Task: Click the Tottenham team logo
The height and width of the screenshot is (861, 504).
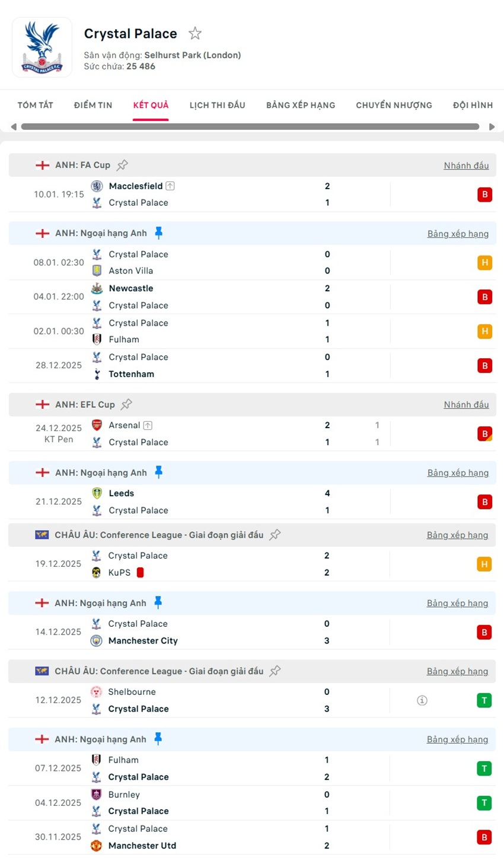Action: 97,374
